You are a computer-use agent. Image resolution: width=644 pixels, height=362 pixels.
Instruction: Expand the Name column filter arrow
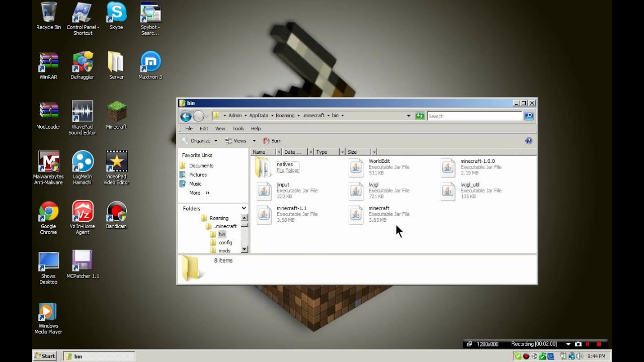pyautogui.click(x=279, y=152)
